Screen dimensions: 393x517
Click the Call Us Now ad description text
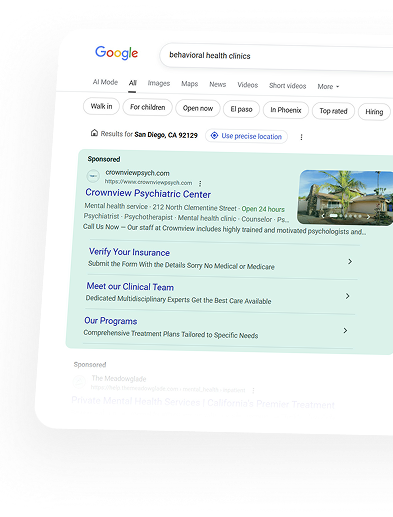pos(224,229)
